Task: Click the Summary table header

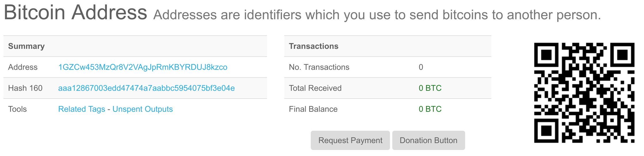Action: click(26, 46)
